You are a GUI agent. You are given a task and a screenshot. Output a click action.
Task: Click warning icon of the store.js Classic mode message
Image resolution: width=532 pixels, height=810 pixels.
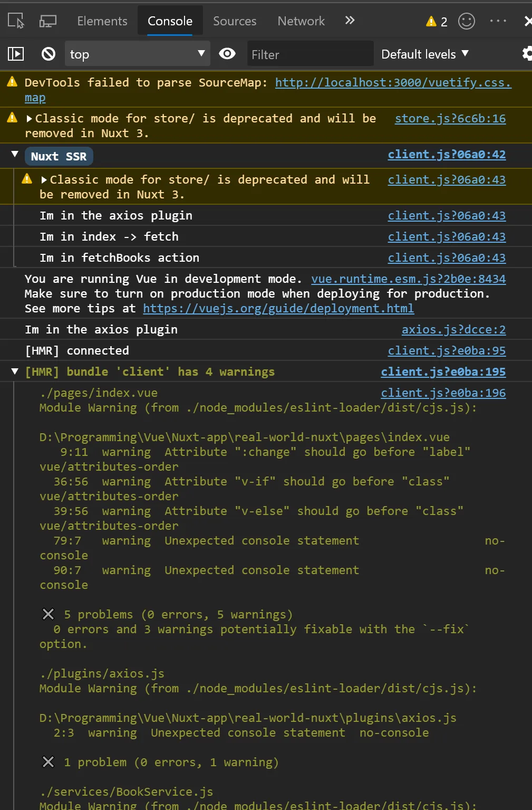click(x=12, y=117)
